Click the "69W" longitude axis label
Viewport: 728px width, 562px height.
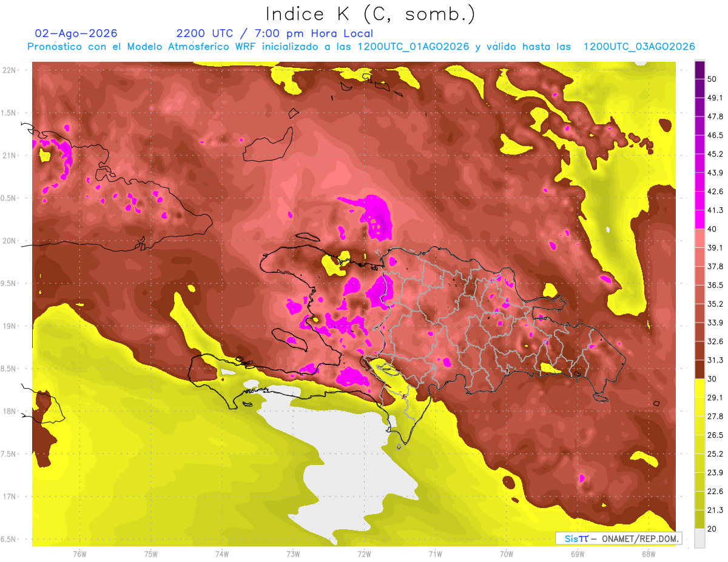coord(578,554)
